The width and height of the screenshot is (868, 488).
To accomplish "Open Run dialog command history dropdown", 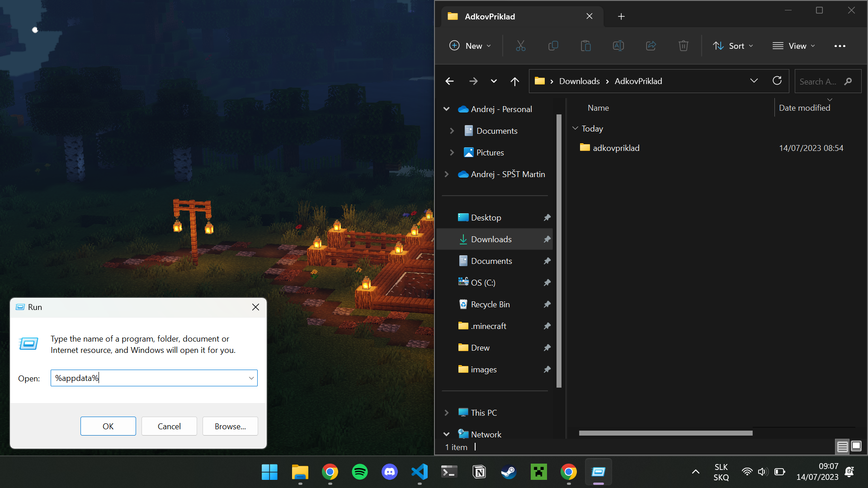I will click(x=251, y=378).
